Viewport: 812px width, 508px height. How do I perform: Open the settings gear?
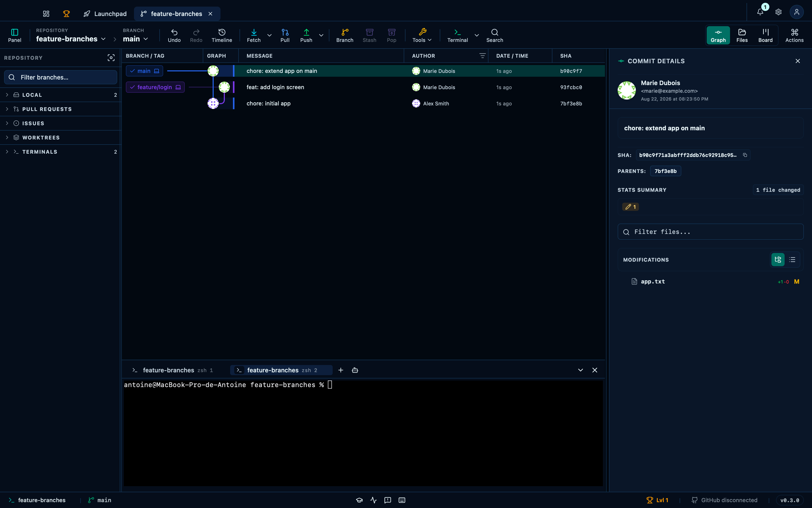coord(779,12)
